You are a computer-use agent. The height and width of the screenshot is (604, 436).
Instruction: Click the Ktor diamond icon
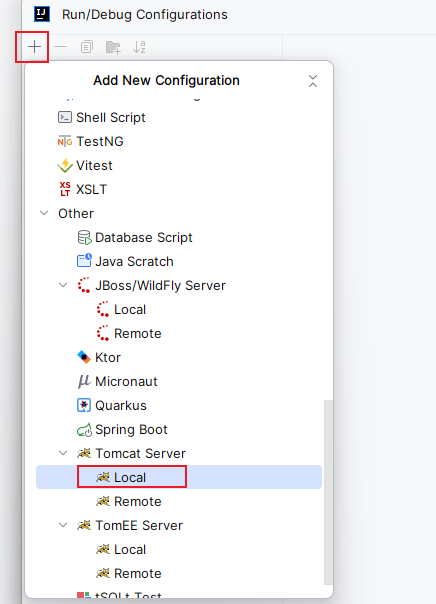pyautogui.click(x=84, y=357)
